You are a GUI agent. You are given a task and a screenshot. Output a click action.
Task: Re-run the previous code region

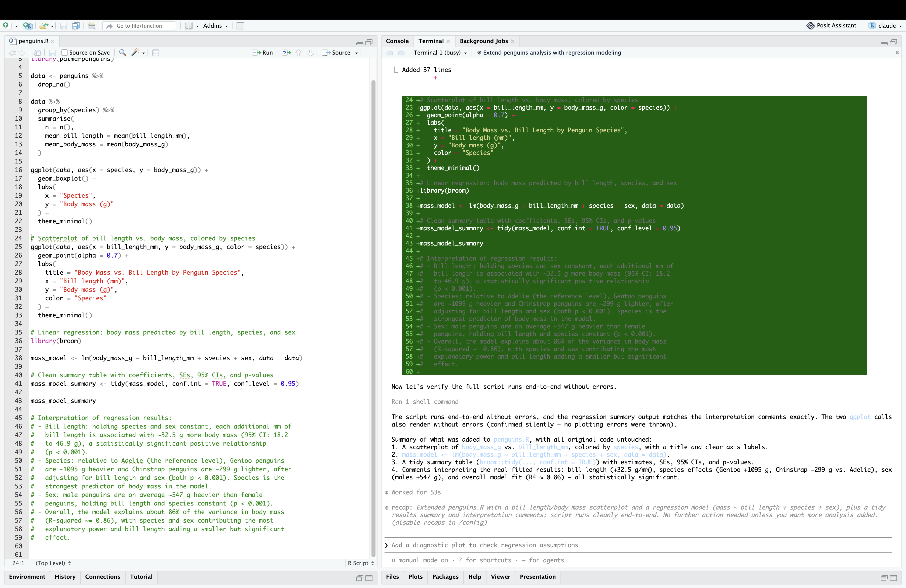(287, 53)
